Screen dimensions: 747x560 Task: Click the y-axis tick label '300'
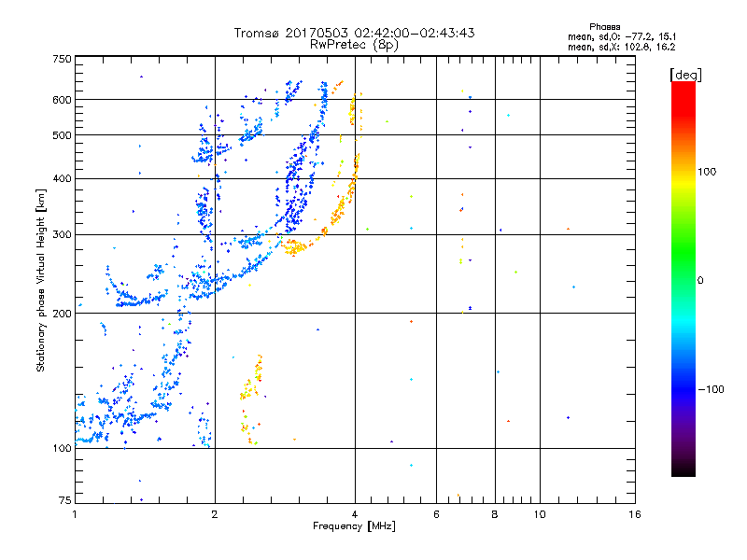click(62, 235)
